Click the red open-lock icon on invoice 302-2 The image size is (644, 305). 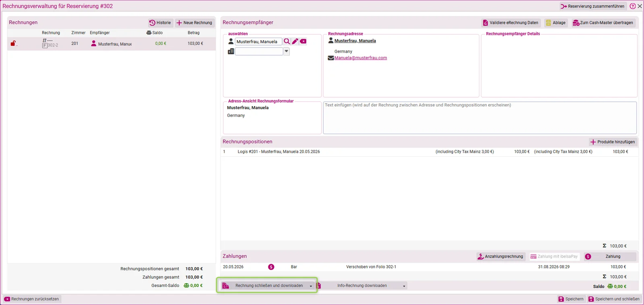(13, 43)
